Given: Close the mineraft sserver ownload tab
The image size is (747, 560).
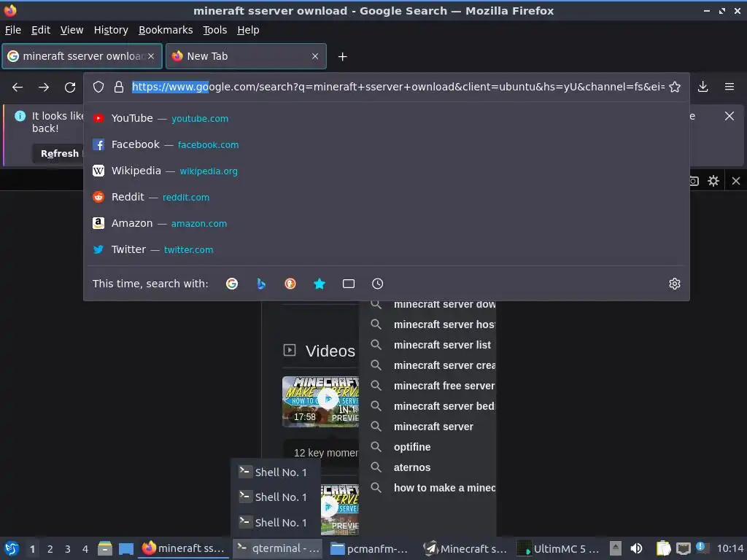Looking at the screenshot, I should click(151, 56).
